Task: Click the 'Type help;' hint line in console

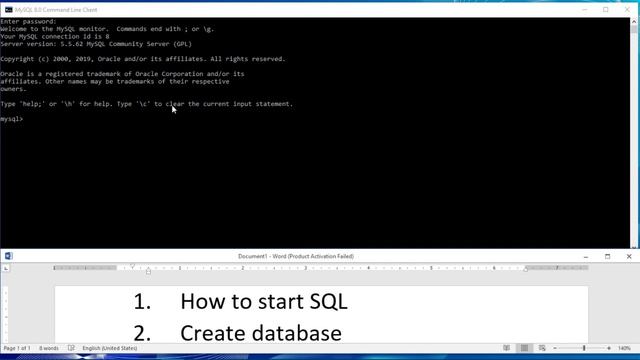Action: (147, 104)
